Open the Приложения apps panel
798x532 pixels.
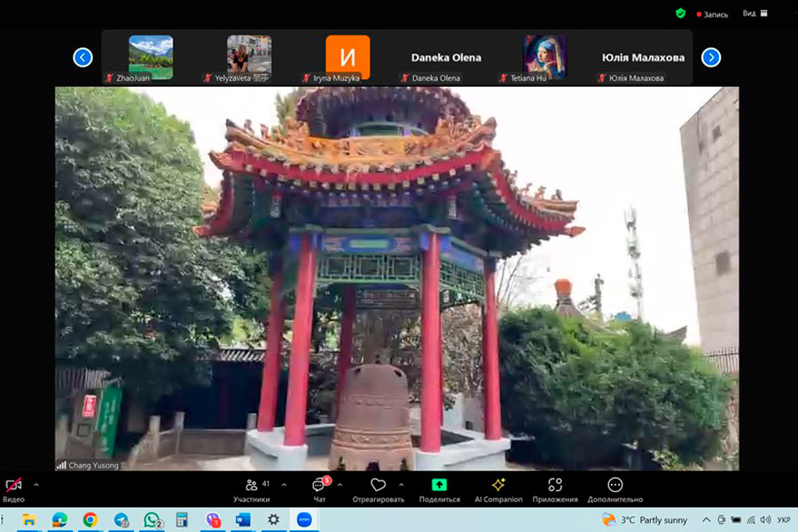555,486
